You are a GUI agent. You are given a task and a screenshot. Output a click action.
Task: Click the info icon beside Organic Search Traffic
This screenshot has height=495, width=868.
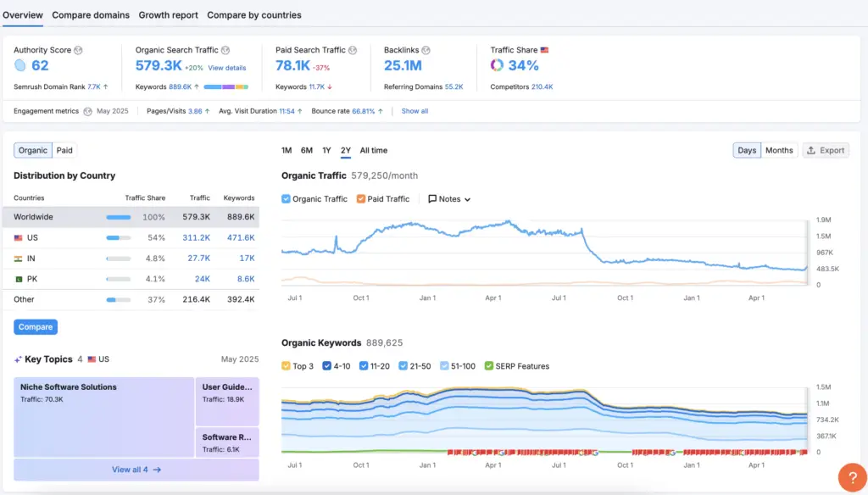225,50
